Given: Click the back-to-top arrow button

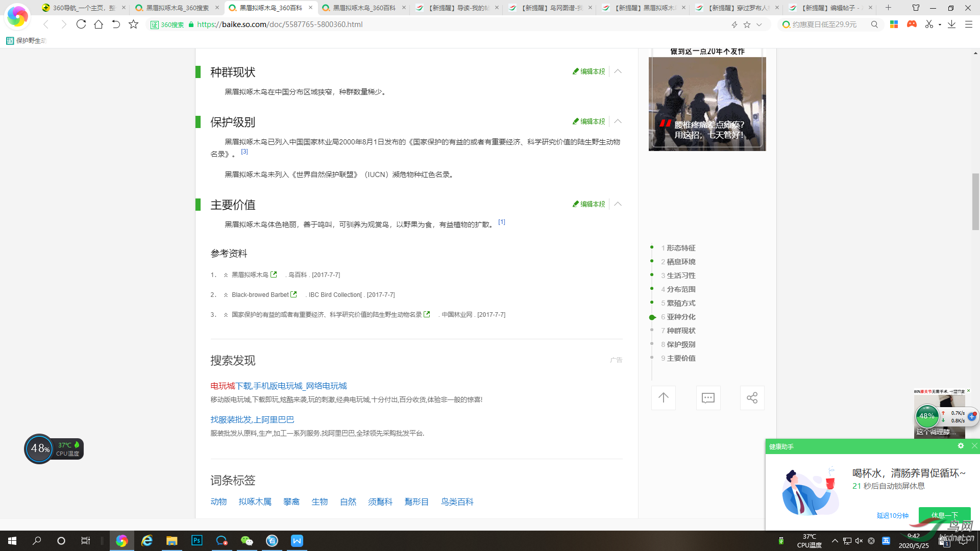Looking at the screenshot, I should point(663,398).
